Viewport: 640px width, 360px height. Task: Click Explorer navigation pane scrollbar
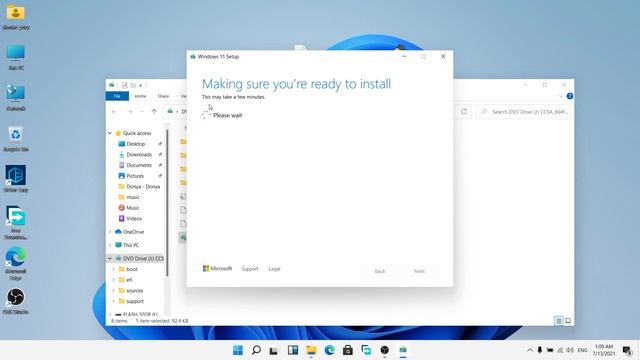pos(167,203)
